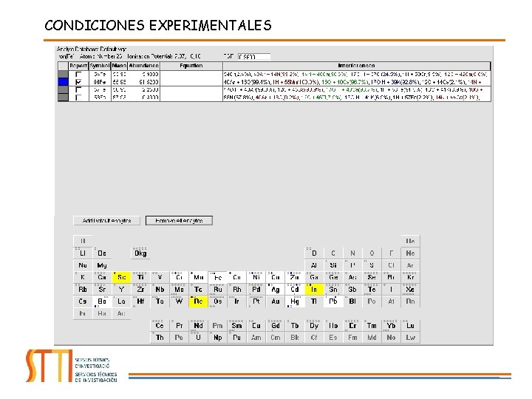The width and height of the screenshot is (532, 399).
Task: Tick the Report checkbox for 58Fe
Action: tap(78, 98)
